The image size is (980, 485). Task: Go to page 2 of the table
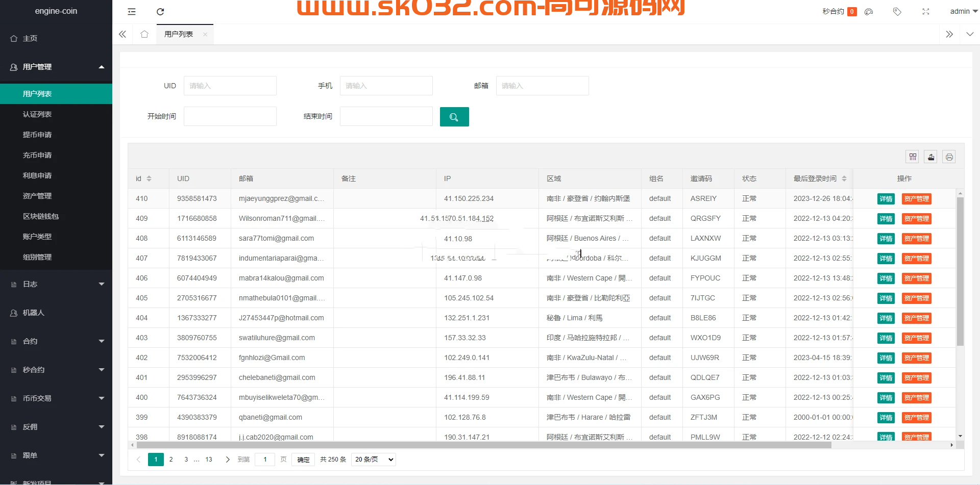tap(171, 460)
